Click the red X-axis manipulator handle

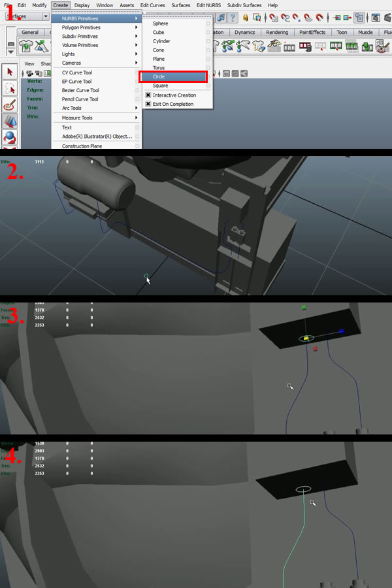[315, 349]
